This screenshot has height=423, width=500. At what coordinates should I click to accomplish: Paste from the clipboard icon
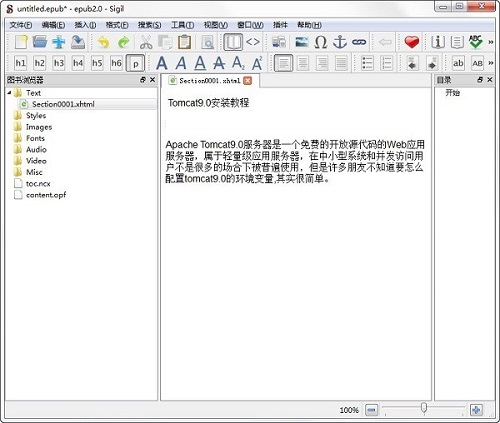tap(184, 42)
